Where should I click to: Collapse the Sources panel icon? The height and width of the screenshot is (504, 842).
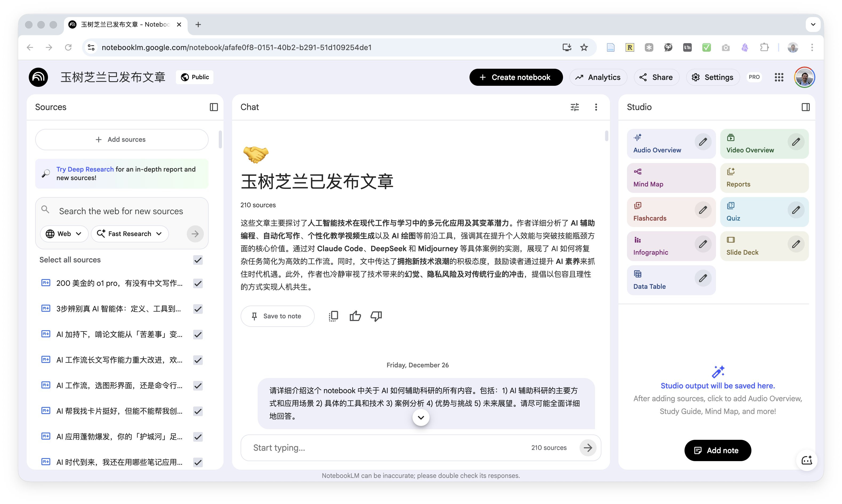(214, 107)
